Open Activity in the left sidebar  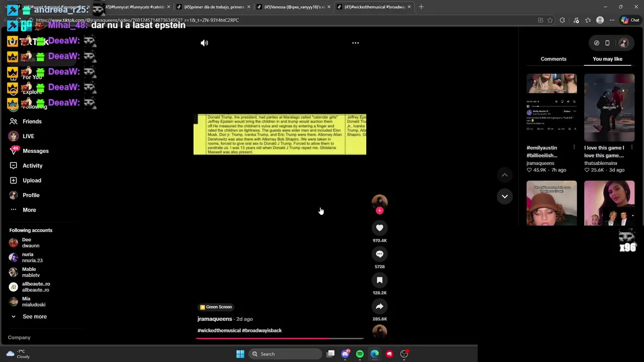click(32, 165)
